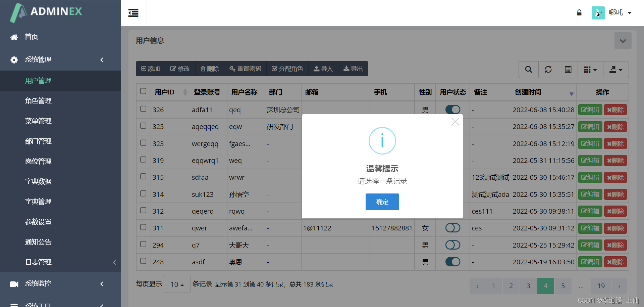Open 参数设置 in the sidebar
This screenshot has height=307, width=644.
coord(38,222)
